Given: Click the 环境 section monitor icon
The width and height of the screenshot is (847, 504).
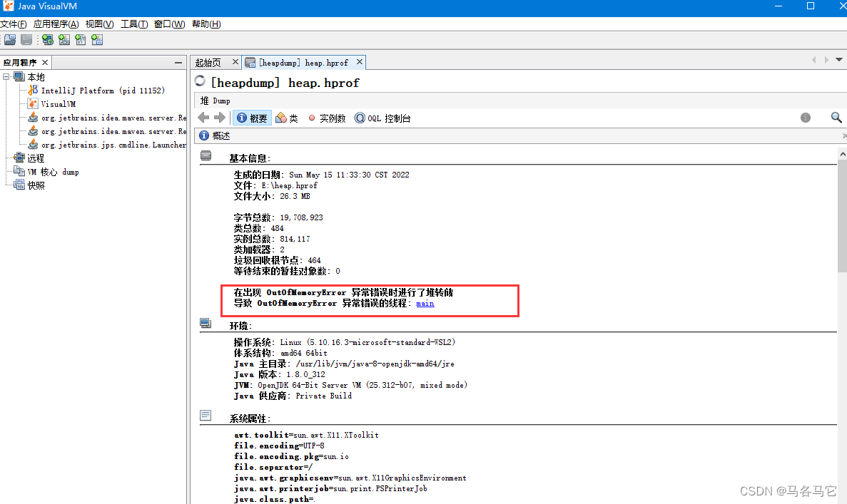Looking at the screenshot, I should [x=206, y=323].
